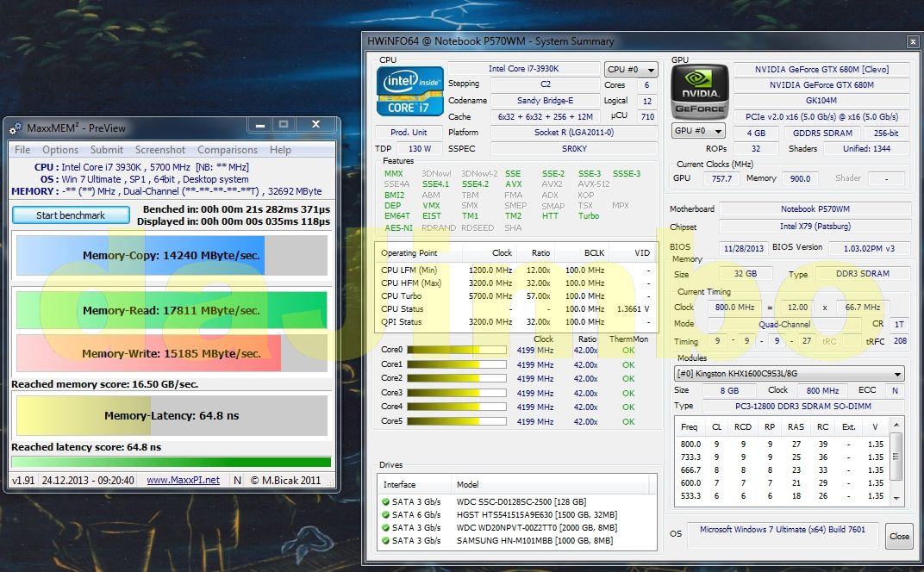Click the GPU clock 757.7 value
The height and width of the screenshot is (572, 924).
(x=721, y=178)
